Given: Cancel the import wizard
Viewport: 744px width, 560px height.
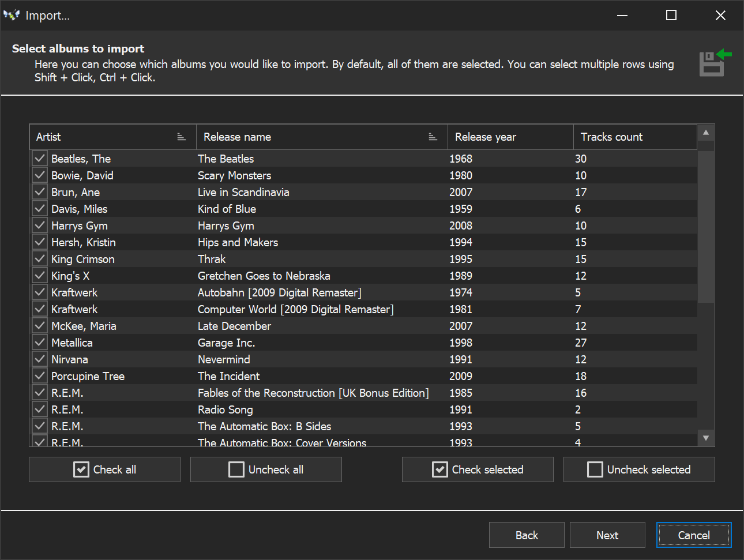Looking at the screenshot, I should [694, 535].
